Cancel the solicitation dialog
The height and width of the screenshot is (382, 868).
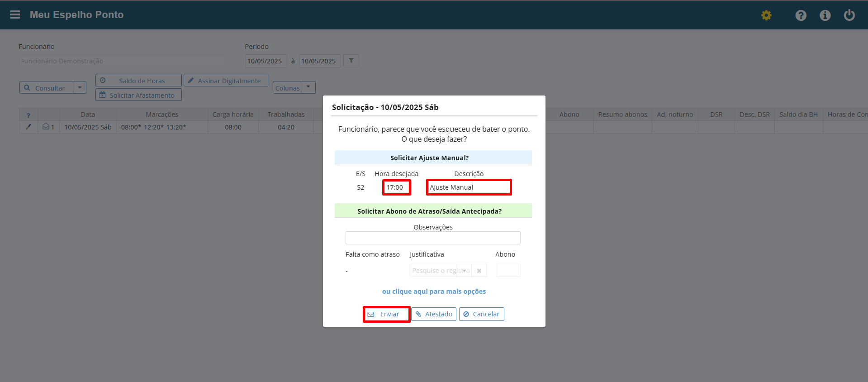point(482,314)
